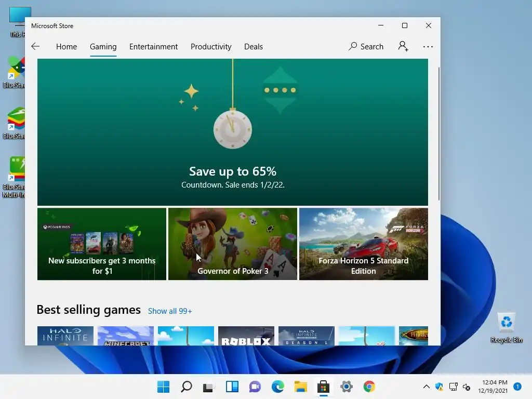Click the muted volume tray icon

tap(467, 387)
